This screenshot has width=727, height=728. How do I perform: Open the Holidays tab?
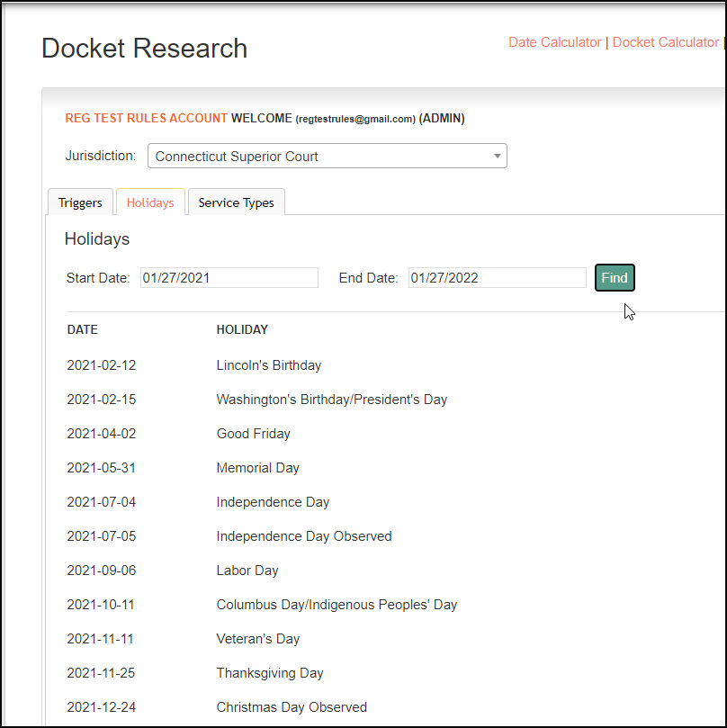pos(150,202)
